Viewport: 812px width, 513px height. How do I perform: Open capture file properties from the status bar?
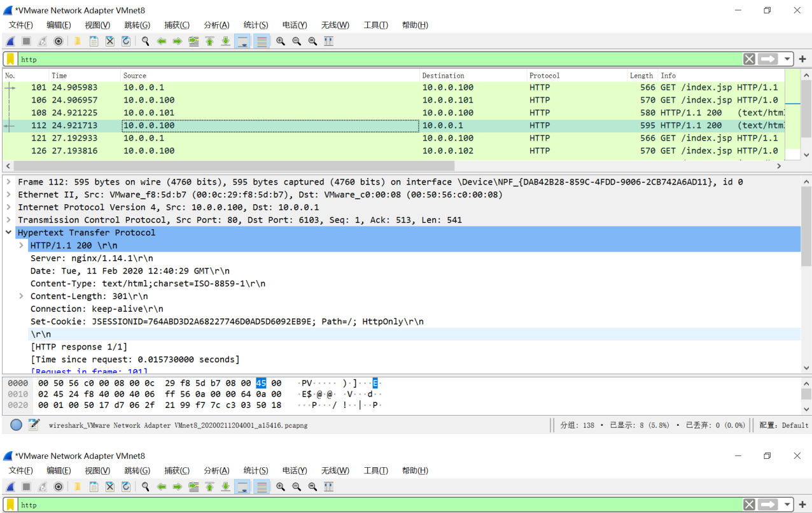click(x=34, y=425)
